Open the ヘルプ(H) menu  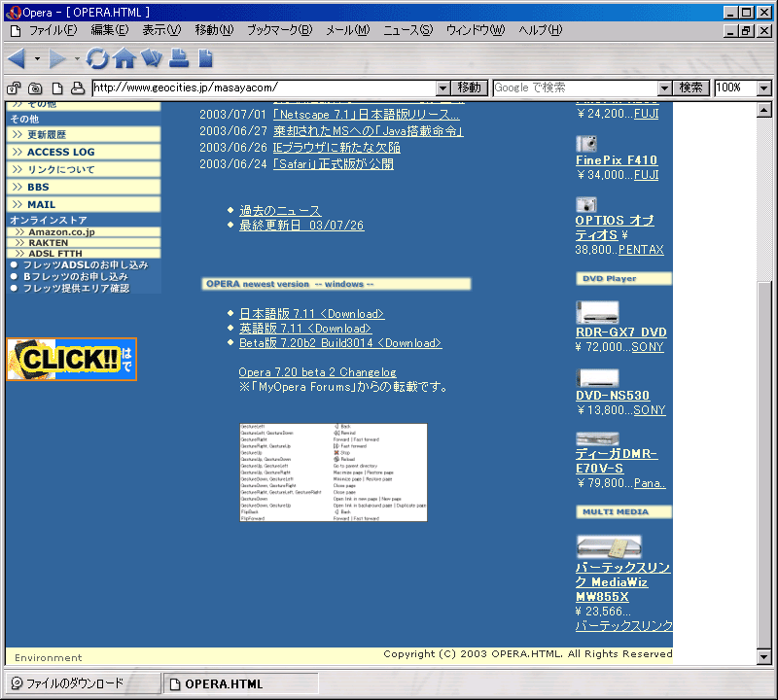point(541,30)
